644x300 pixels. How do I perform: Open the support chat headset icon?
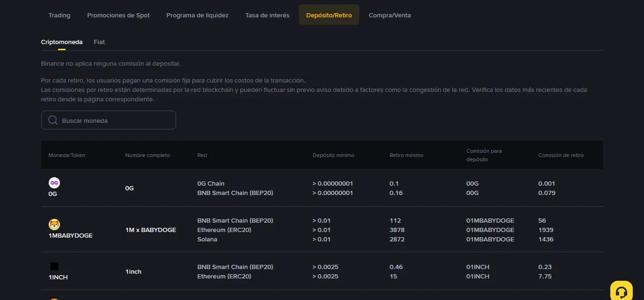tap(621, 292)
